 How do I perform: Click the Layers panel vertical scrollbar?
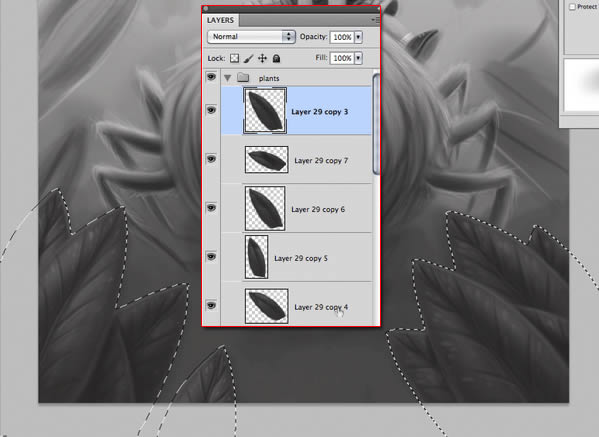(376, 124)
